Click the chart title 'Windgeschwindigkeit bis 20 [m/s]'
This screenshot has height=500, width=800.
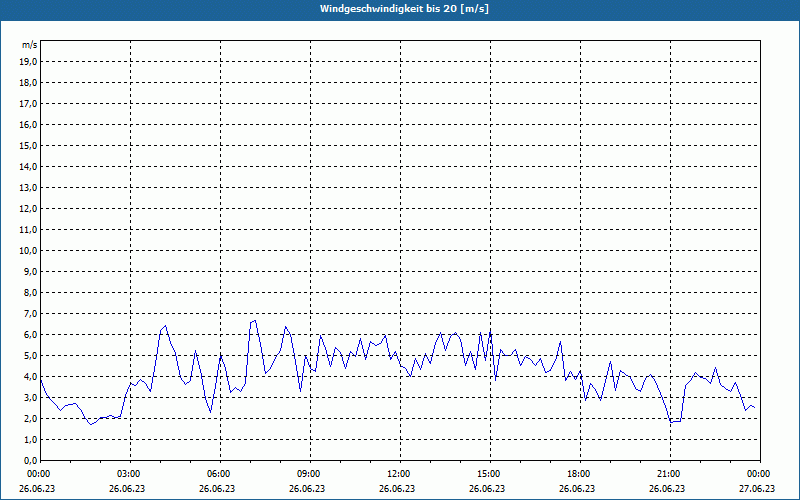click(x=404, y=9)
